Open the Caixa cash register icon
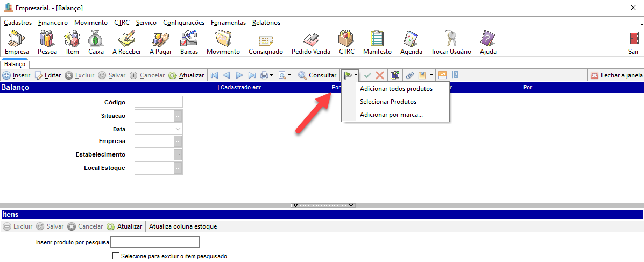Screen dimensions: 644x262 pyautogui.click(x=96, y=42)
